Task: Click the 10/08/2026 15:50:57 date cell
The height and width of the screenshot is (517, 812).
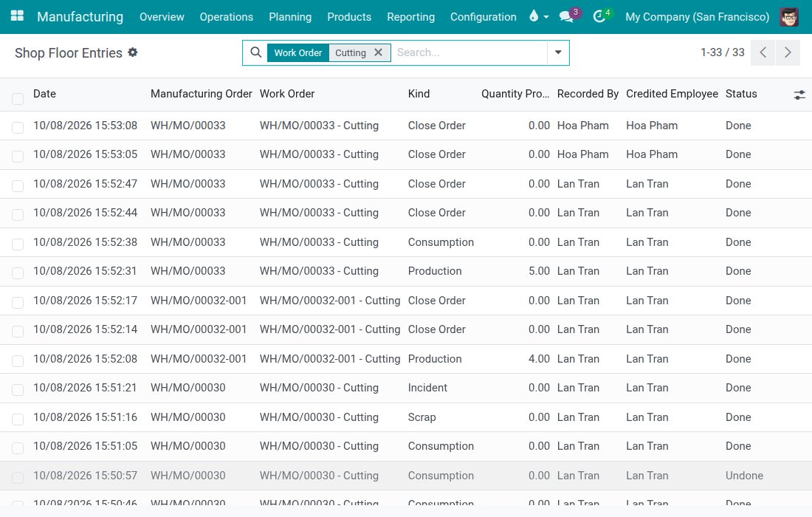Action: point(85,476)
